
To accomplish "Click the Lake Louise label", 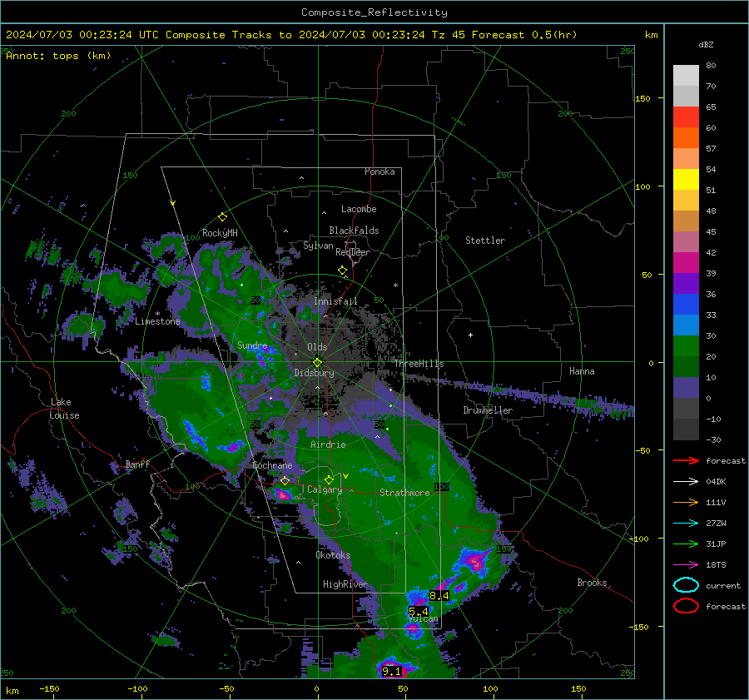I will [x=64, y=409].
